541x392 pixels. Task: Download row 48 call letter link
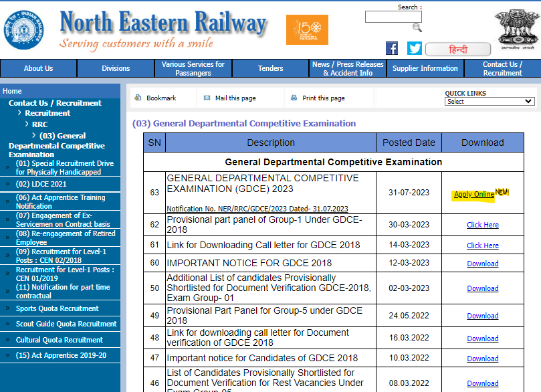point(483,338)
